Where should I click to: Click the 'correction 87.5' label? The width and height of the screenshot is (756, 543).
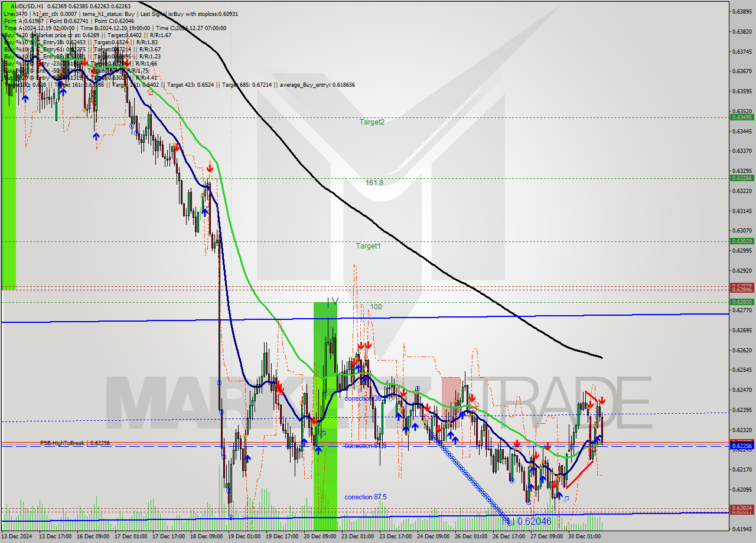click(x=366, y=497)
